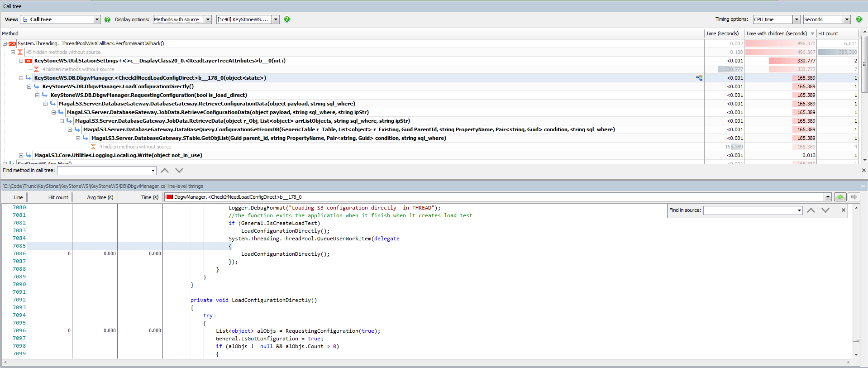Click source line 7086 LoadConfigurationDirectly call
Image resolution: width=868 pixels, height=368 pixels.
pyautogui.click(x=285, y=254)
